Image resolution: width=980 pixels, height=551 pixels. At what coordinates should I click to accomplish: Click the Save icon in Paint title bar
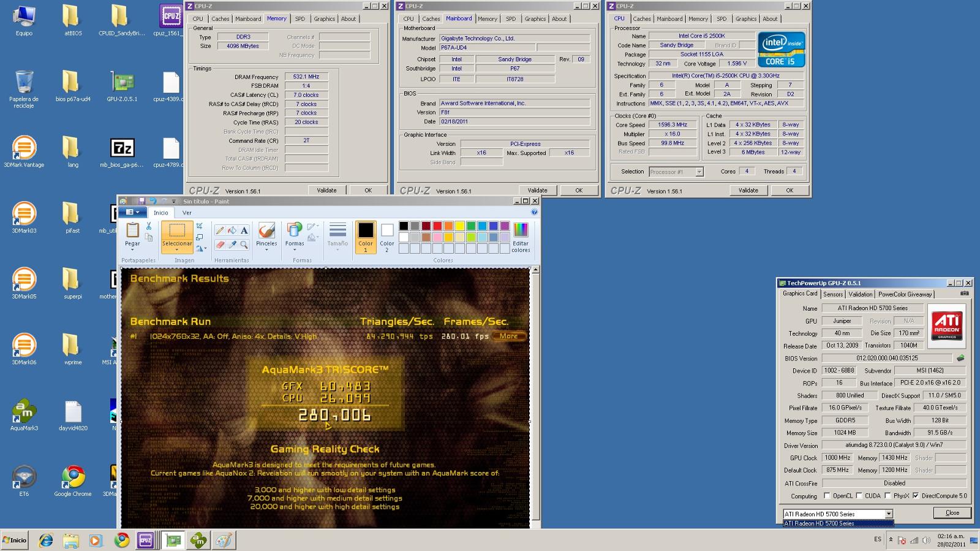pos(141,201)
